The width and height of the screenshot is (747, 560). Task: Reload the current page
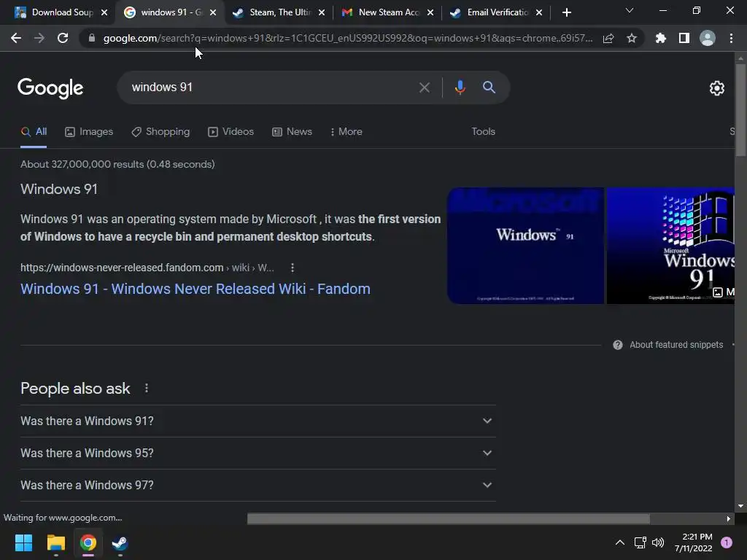pos(63,38)
